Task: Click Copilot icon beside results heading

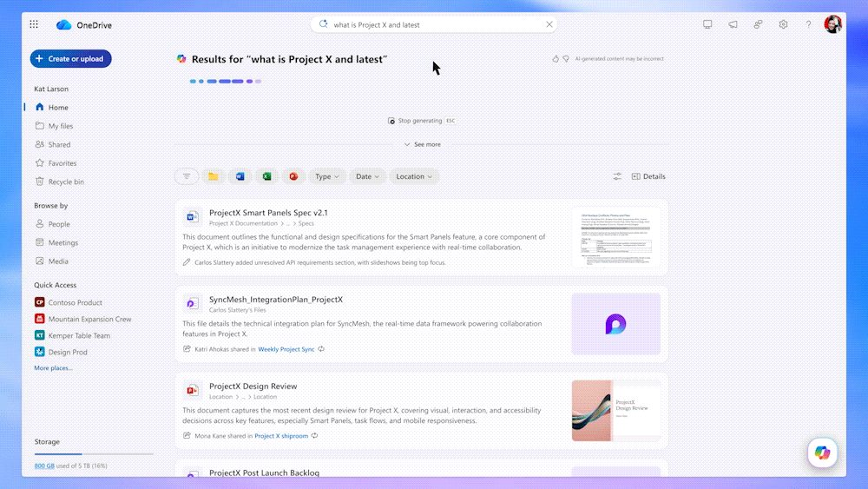Action: coord(181,59)
